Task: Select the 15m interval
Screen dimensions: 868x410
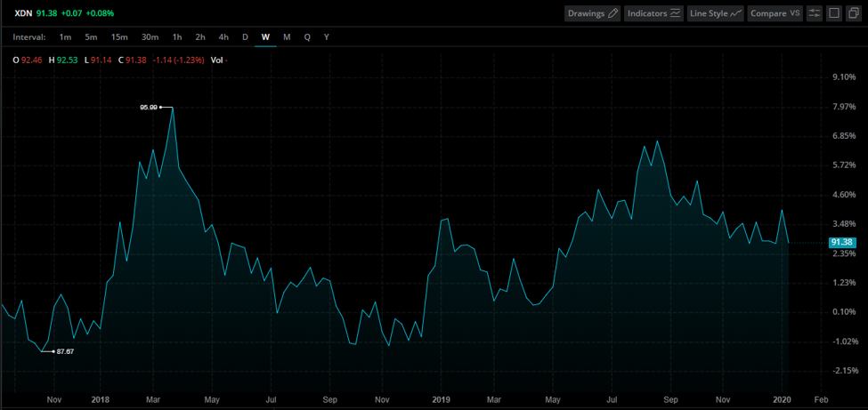Action: click(x=119, y=37)
